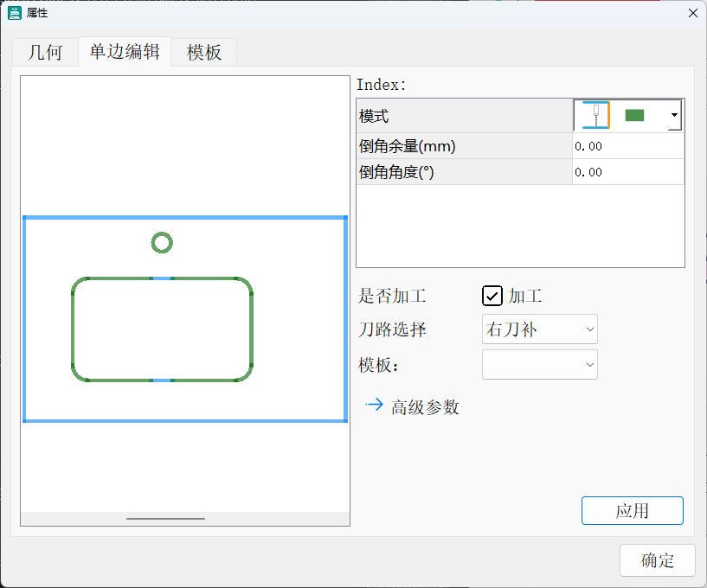Viewport: 707px width, 588px height.
Task: Open the 模式 dropdown arrow
Action: point(674,115)
